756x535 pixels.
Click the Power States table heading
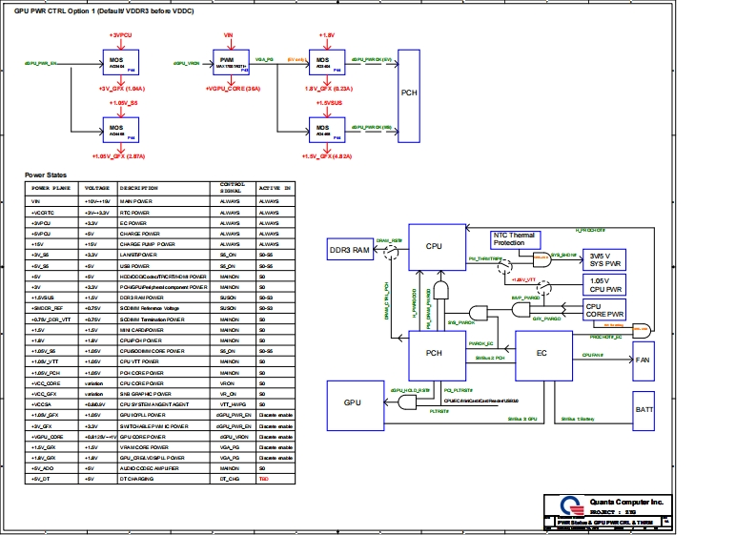click(46, 175)
